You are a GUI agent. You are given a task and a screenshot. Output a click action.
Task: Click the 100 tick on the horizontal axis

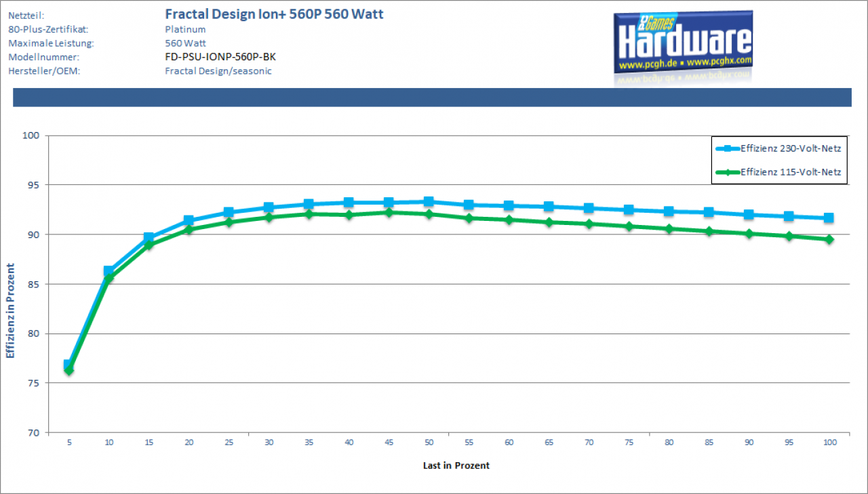pos(829,442)
